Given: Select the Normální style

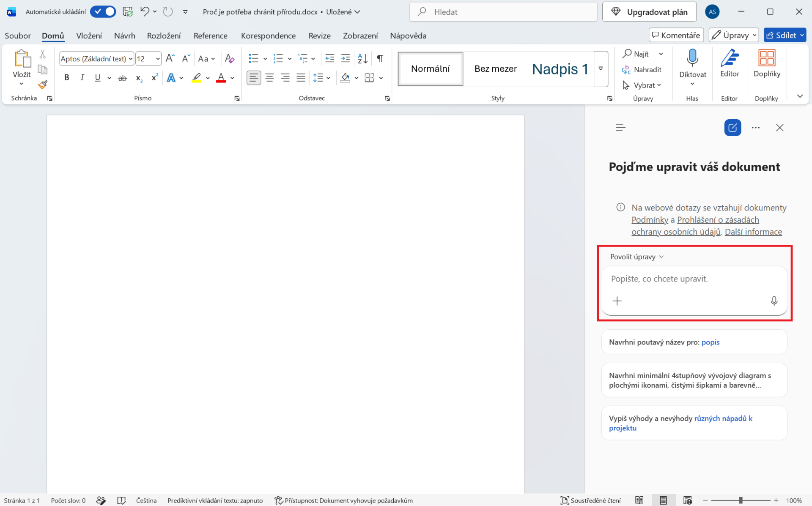Looking at the screenshot, I should tap(431, 69).
